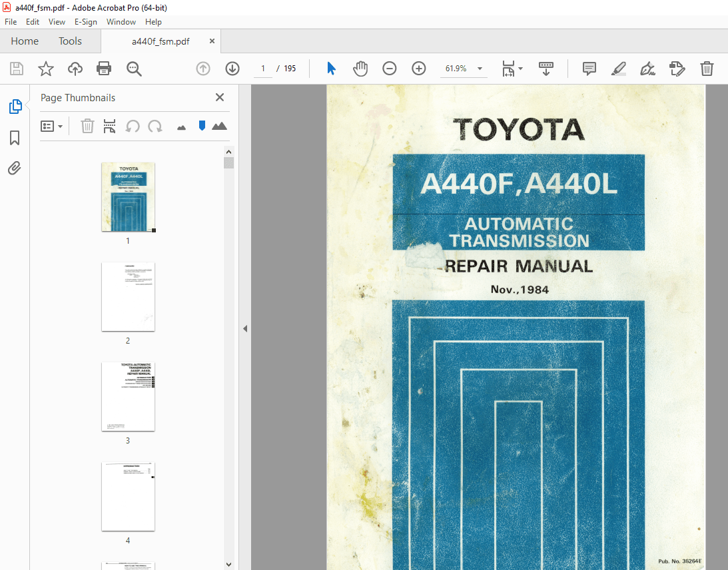Image resolution: width=728 pixels, height=570 pixels.
Task: Select the Highlight text tool
Action: (618, 69)
